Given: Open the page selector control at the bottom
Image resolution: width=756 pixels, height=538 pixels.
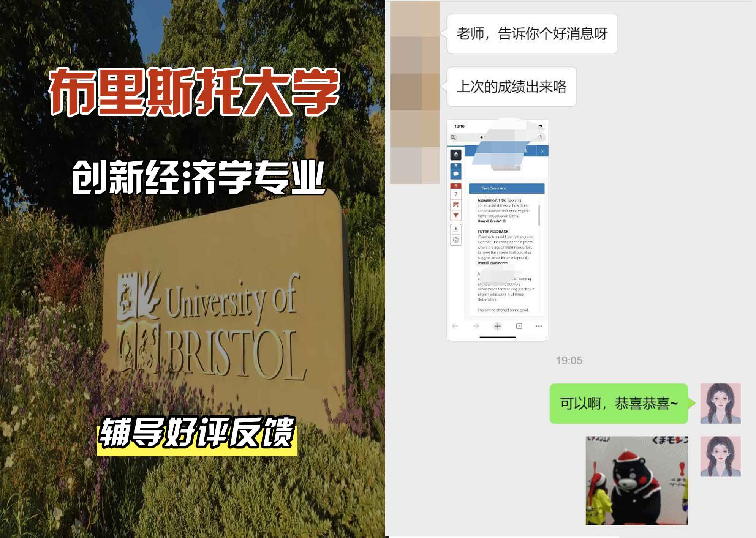Looking at the screenshot, I should [519, 326].
